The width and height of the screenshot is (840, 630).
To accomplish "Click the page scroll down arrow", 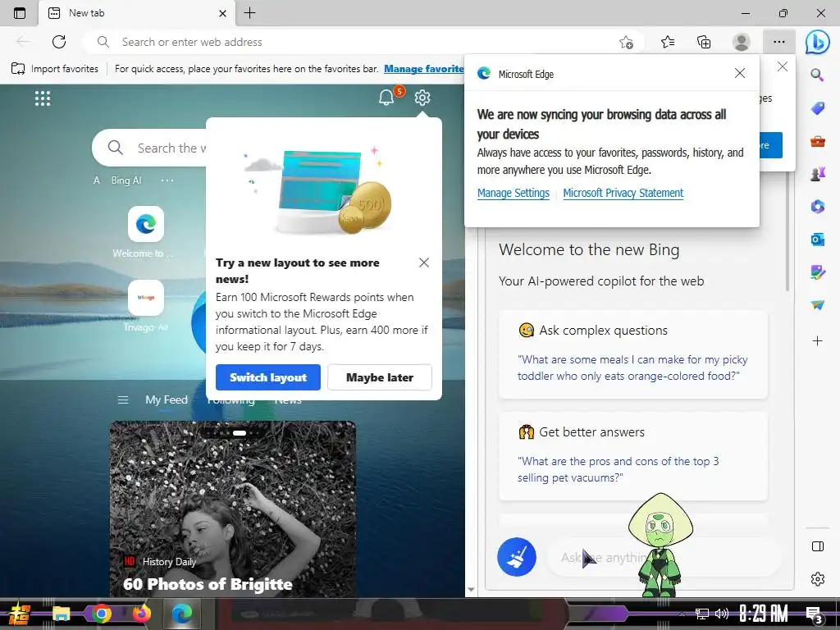I will click(471, 590).
